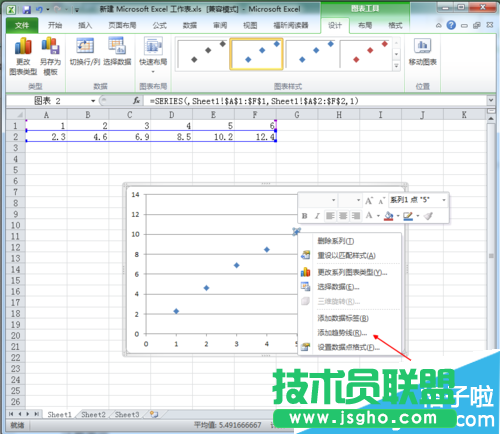Viewport: 500px width, 434px height.
Task: Click Save As Template icon (另存为模板)
Action: tap(50, 57)
